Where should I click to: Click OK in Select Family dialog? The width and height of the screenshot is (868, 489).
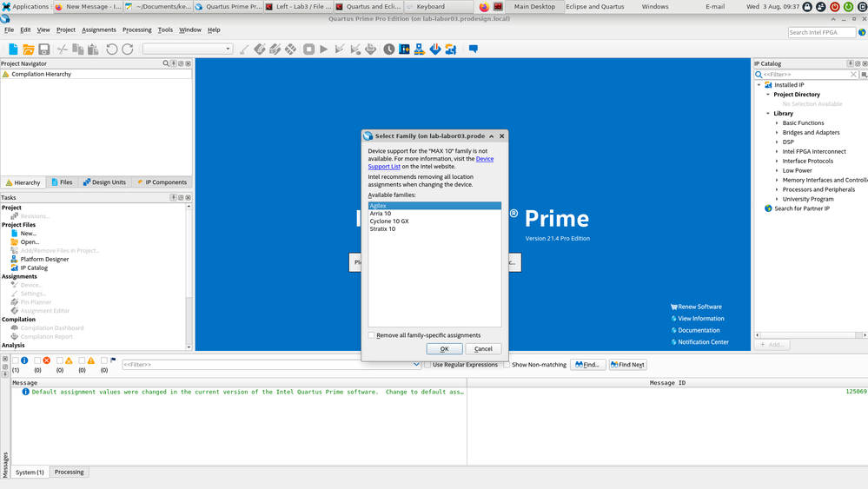click(x=444, y=349)
